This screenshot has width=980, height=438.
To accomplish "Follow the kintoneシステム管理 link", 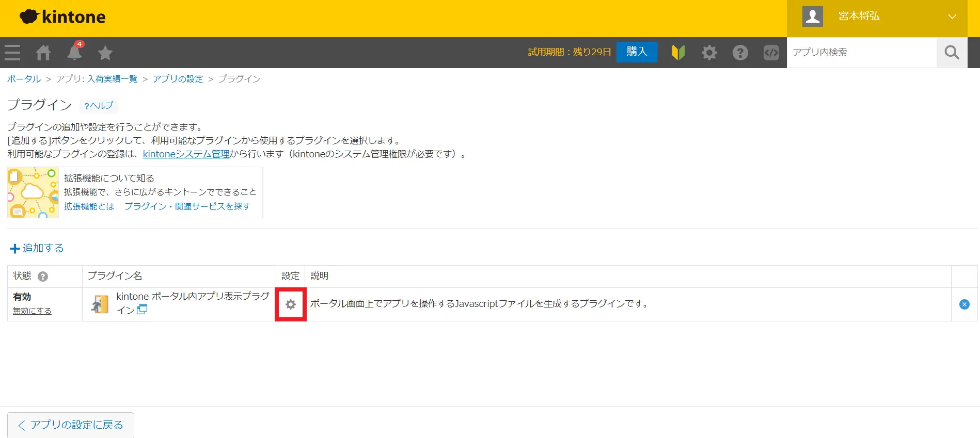I will pos(186,154).
